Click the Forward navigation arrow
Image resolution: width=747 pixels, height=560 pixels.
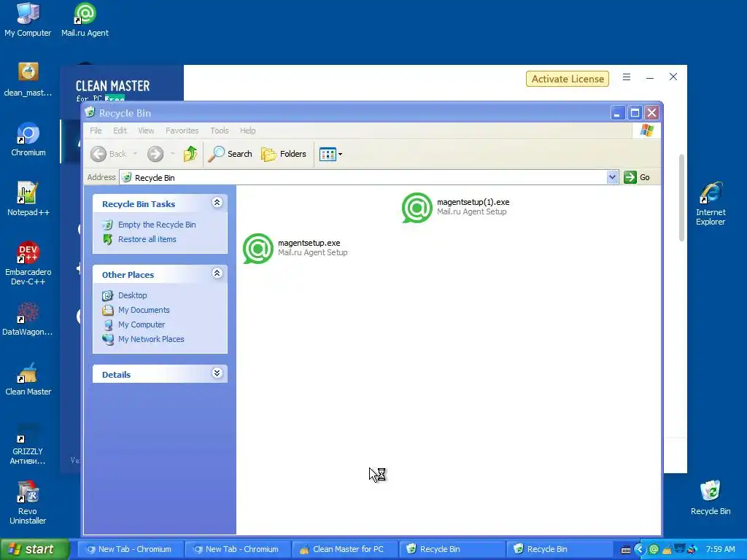155,154
